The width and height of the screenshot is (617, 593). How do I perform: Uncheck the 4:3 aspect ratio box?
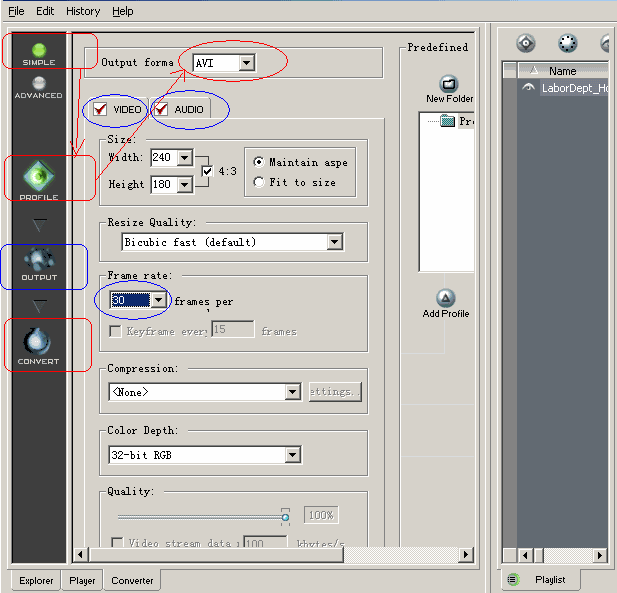tap(208, 171)
